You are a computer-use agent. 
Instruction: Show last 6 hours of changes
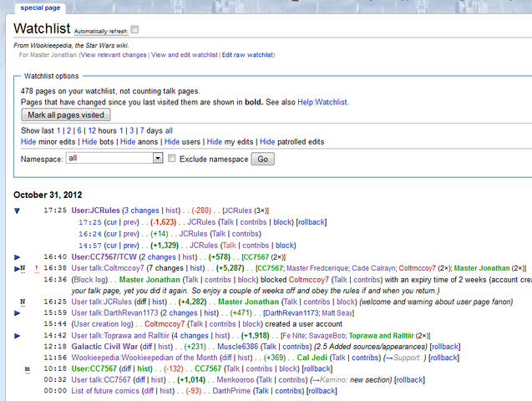[x=79, y=130]
